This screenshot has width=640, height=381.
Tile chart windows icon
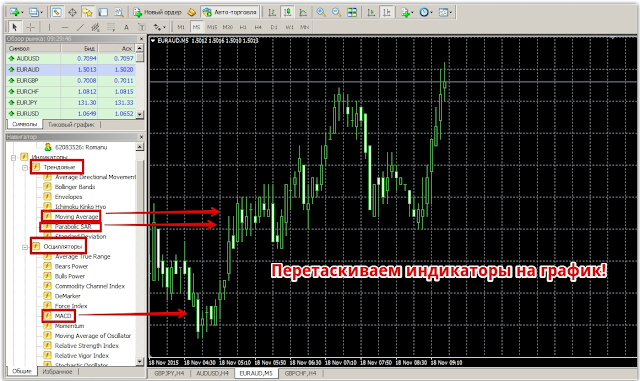point(352,12)
